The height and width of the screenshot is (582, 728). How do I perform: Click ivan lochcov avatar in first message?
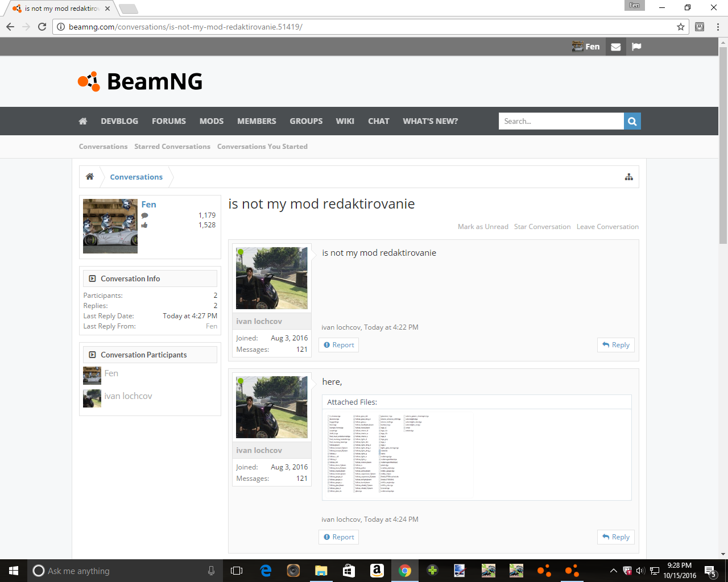272,278
